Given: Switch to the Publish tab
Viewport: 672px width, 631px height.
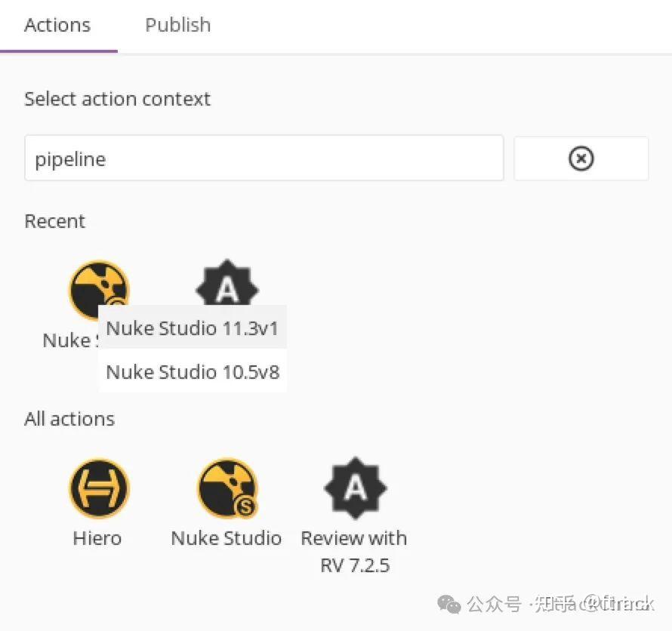Looking at the screenshot, I should tap(177, 25).
